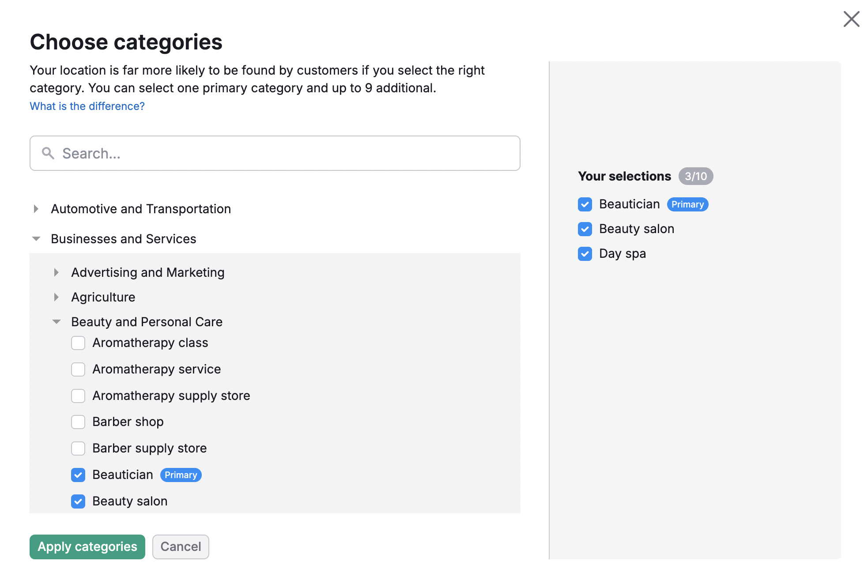The image size is (868, 588).
Task: Deselect Day spa in Your selections
Action: 585,254
